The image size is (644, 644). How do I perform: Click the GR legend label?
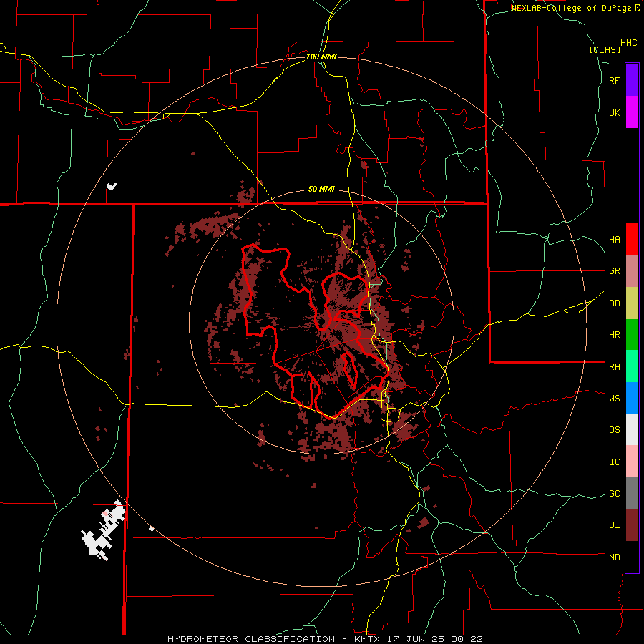pyautogui.click(x=615, y=271)
